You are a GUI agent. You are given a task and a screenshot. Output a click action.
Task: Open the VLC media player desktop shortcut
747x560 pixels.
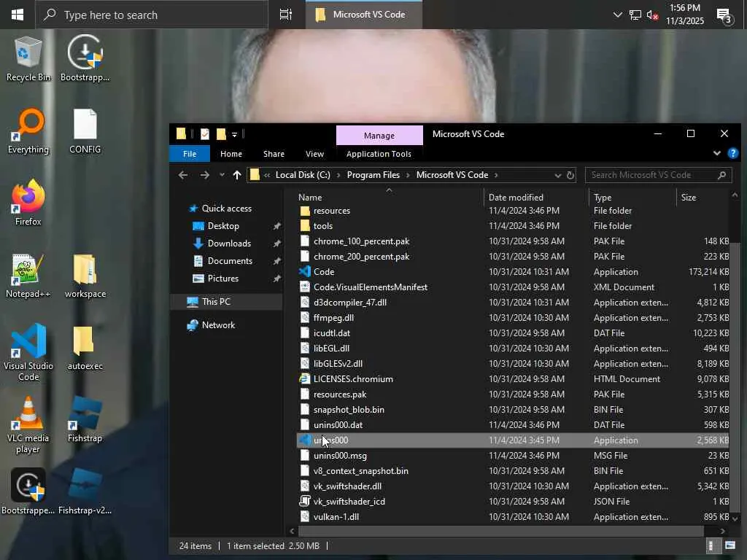(28, 425)
